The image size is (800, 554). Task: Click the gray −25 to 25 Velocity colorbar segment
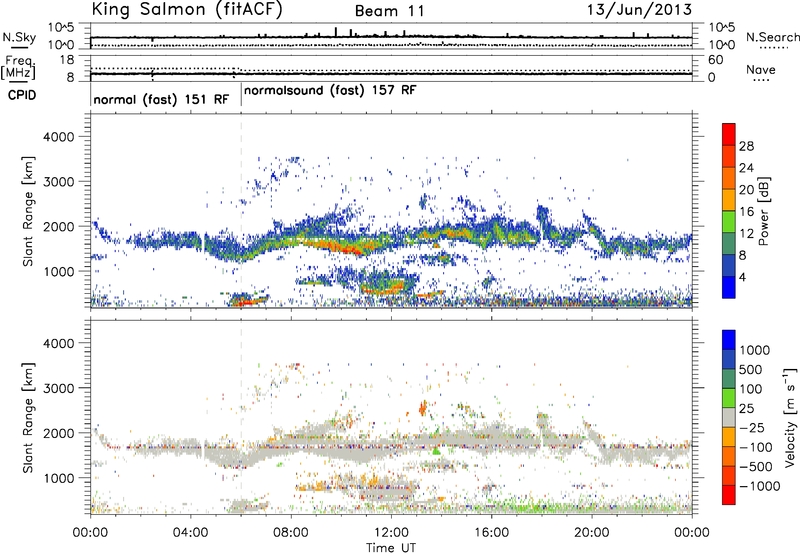(729, 418)
